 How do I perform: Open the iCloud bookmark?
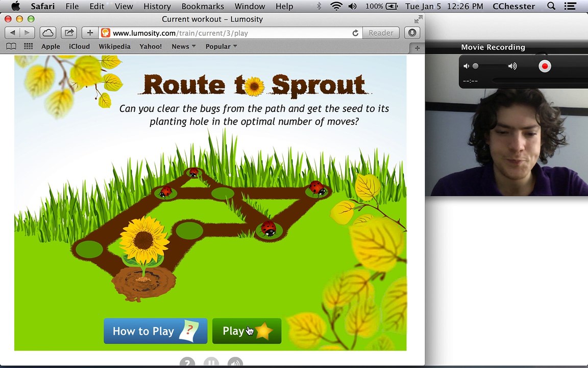pos(80,47)
